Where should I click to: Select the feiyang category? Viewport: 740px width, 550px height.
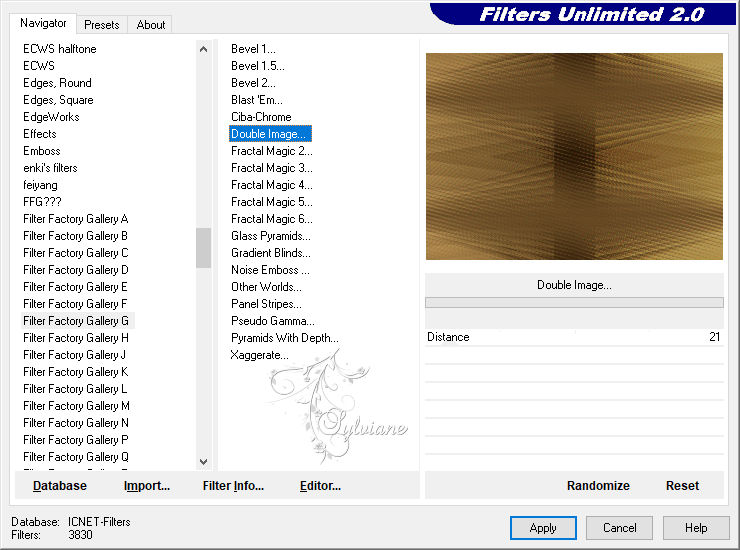click(x=40, y=185)
